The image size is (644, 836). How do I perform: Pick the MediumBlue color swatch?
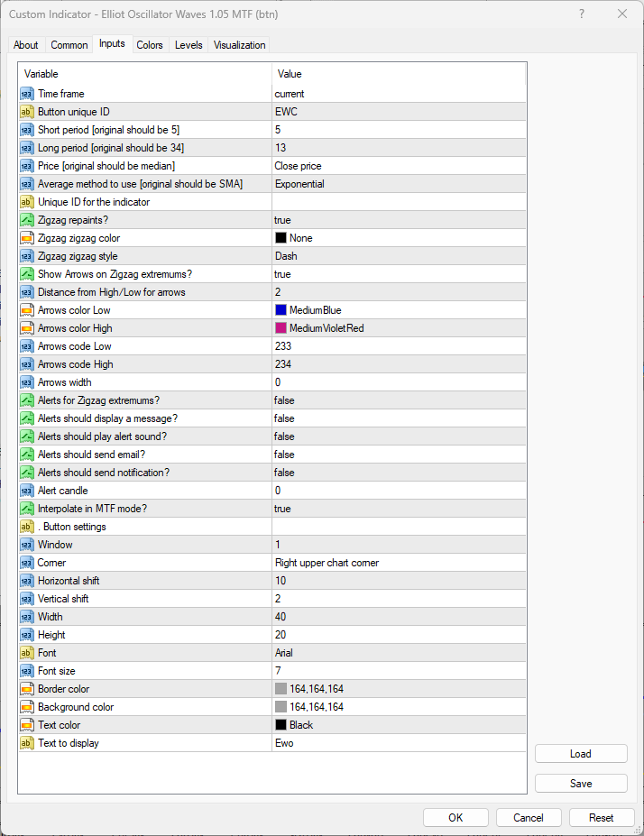click(281, 310)
